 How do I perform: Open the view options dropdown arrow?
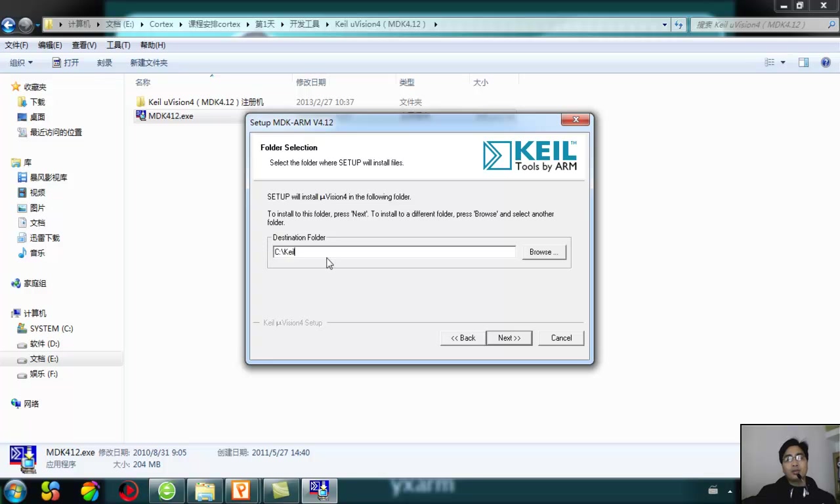point(783,63)
